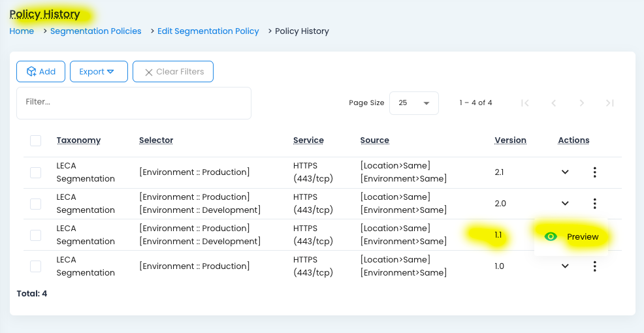644x333 pixels.
Task: Open the three-dot menu for version 2.0
Action: coord(594,204)
